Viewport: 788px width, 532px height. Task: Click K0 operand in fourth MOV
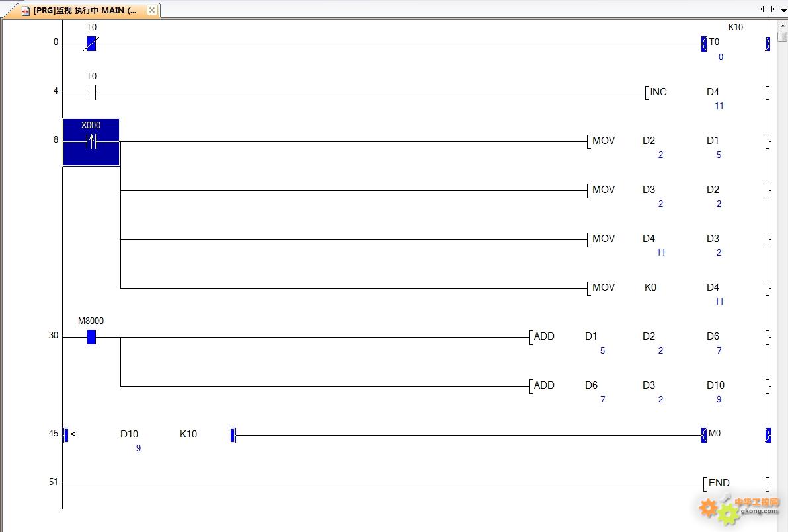650,287
